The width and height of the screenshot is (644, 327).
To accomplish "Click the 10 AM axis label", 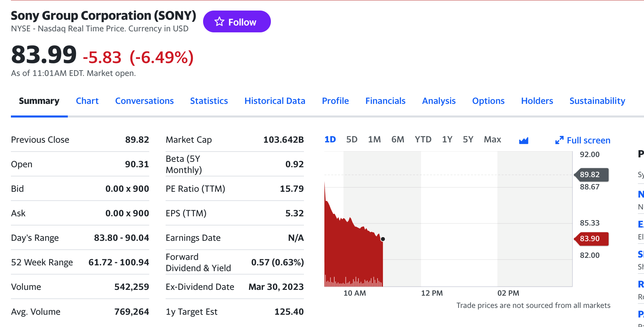I will point(354,293).
